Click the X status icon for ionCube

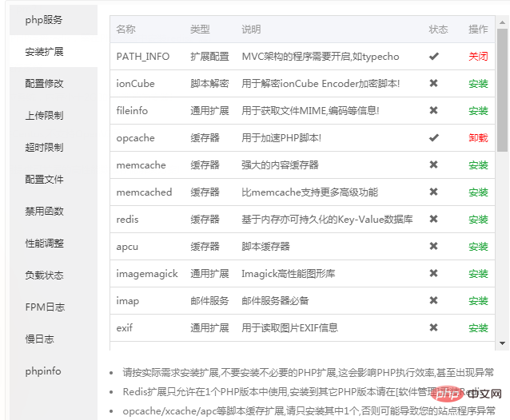point(433,84)
